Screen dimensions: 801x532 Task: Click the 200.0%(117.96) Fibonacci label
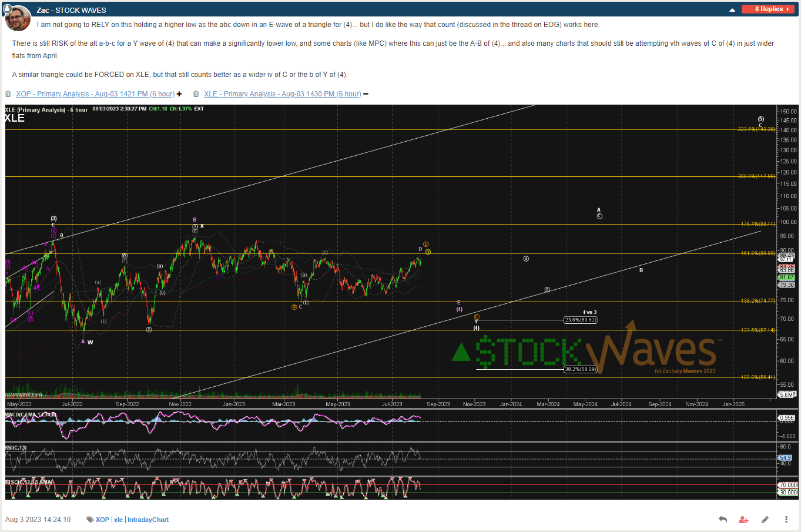point(756,176)
